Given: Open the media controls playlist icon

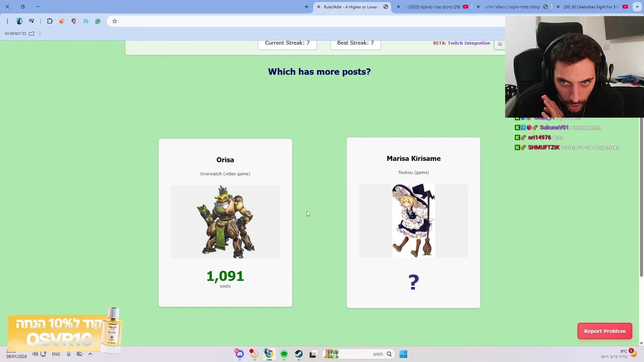Looking at the screenshot, I should click(32, 21).
